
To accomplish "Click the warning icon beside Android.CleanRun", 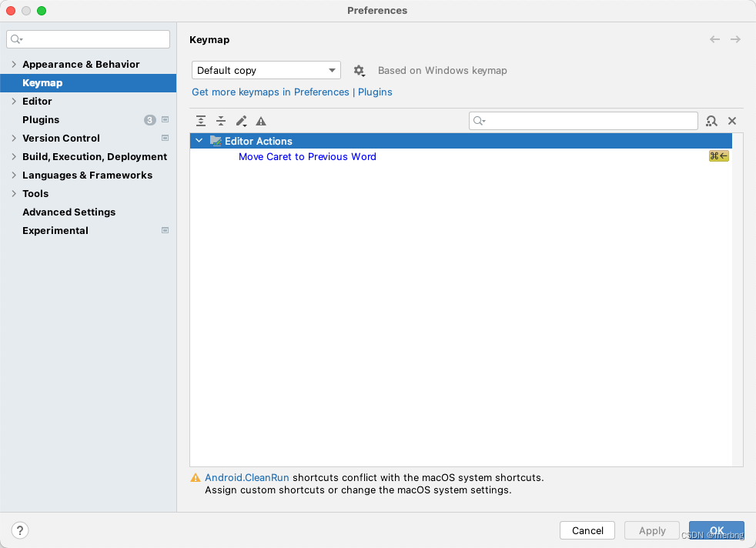I will click(x=196, y=478).
